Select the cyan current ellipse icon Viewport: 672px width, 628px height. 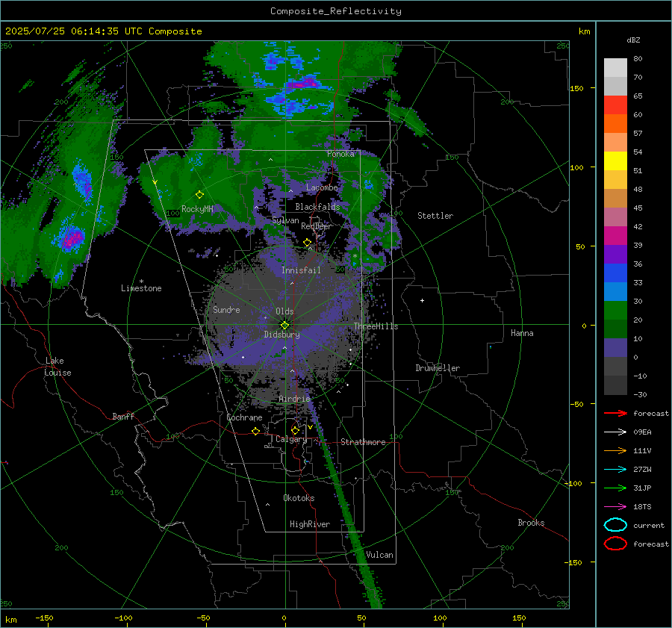615,525
